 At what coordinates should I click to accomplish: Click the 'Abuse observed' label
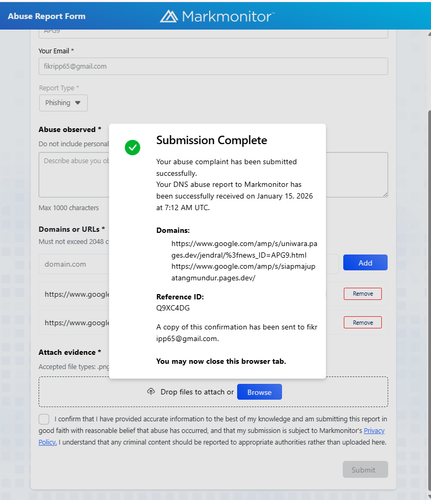point(70,129)
